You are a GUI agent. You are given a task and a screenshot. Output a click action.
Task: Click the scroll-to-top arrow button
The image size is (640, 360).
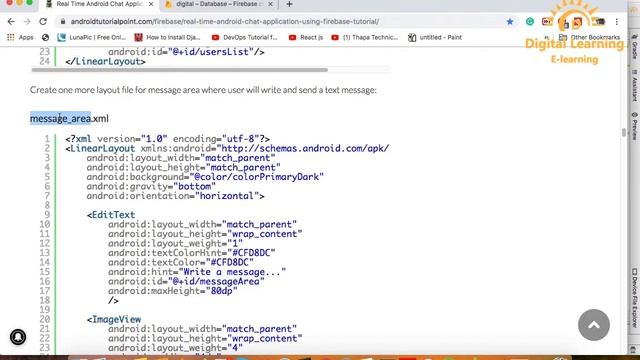coord(594,325)
